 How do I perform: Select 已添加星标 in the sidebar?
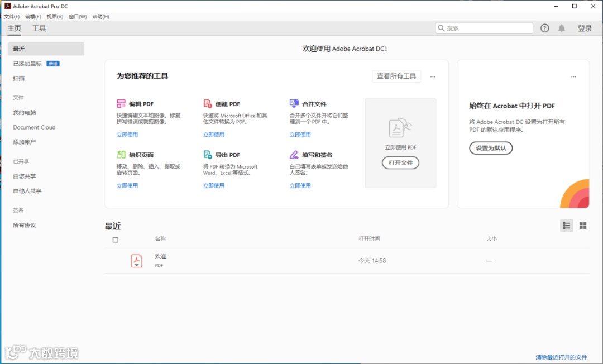(27, 64)
